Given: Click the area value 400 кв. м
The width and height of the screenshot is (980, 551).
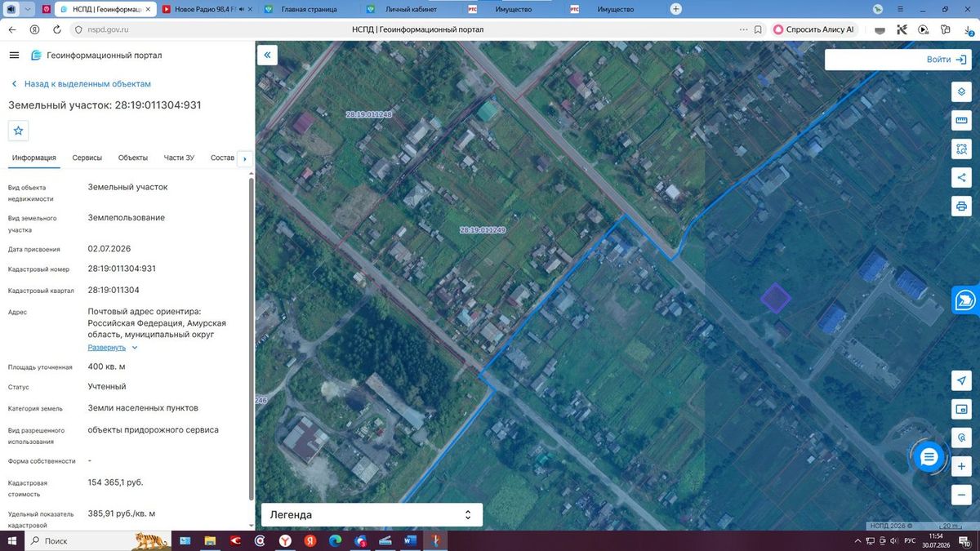Looking at the screenshot, I should point(106,367).
